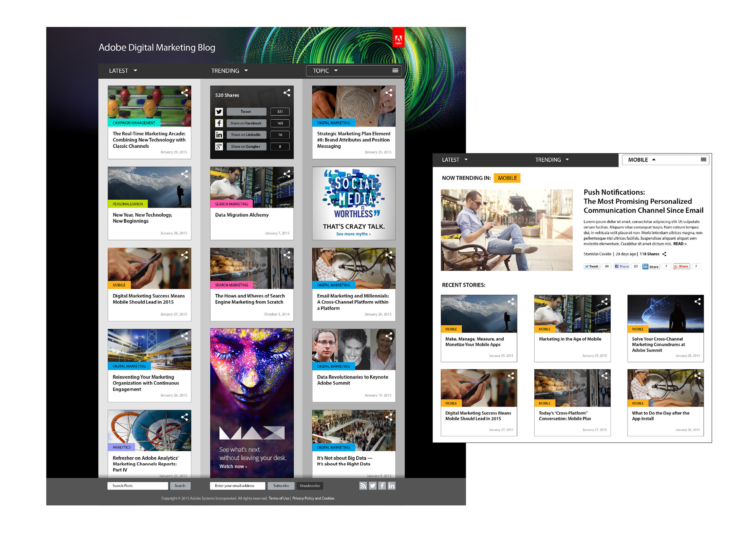Open the RSS feed icon in footer

(363, 486)
